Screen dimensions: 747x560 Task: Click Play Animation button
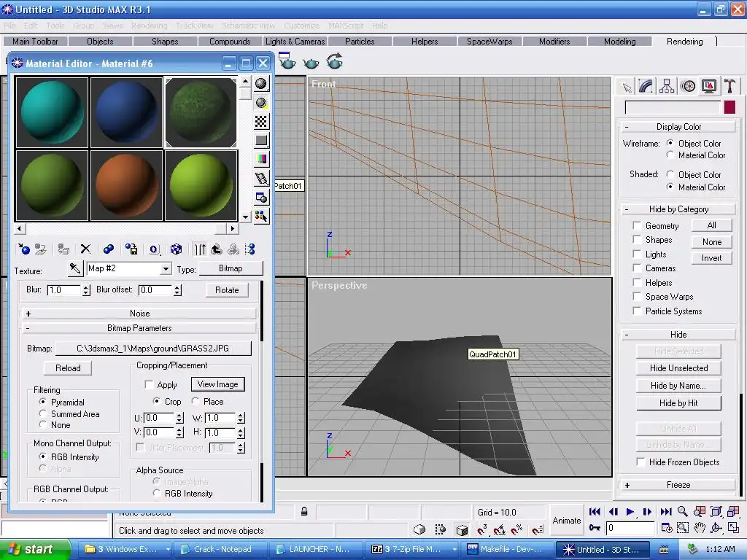pyautogui.click(x=630, y=512)
